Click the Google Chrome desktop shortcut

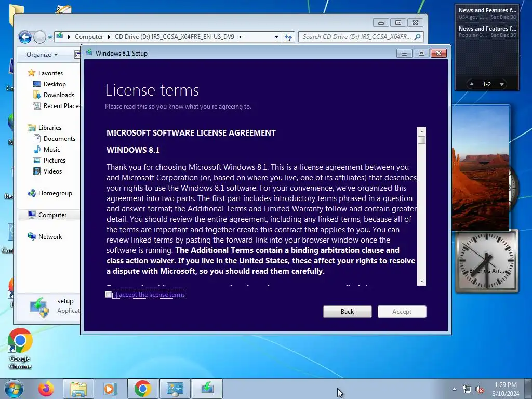(20, 348)
